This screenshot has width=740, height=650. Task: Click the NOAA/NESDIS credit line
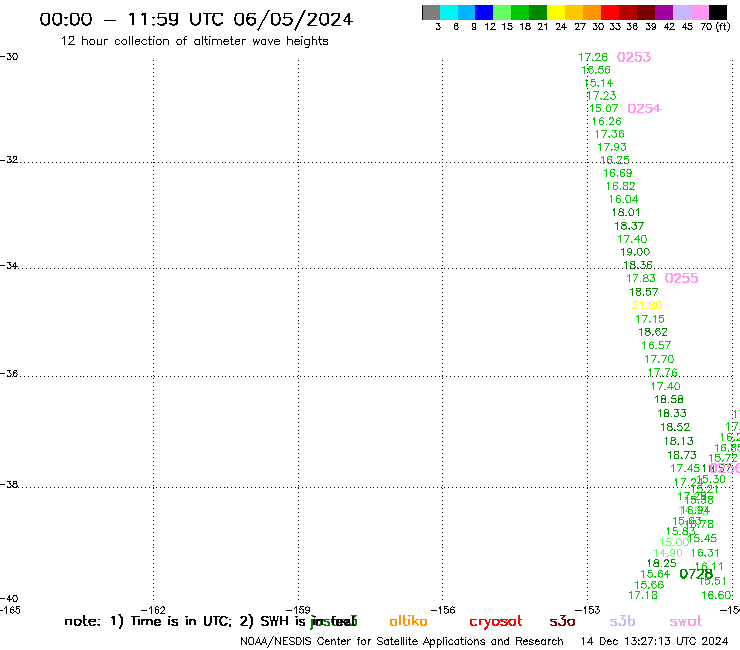coord(402,642)
